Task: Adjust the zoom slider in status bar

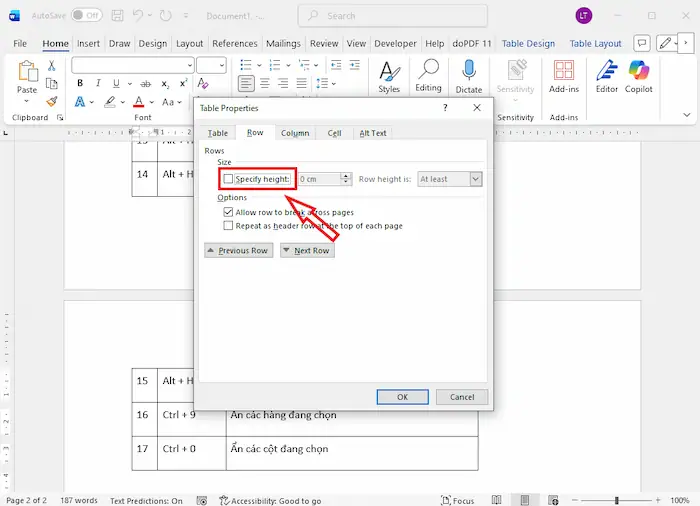Action: tap(617, 500)
